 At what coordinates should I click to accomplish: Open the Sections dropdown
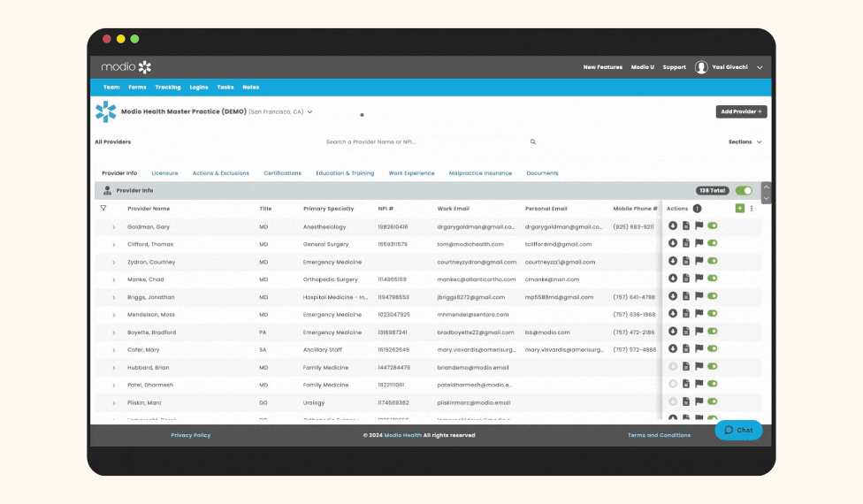[745, 141]
